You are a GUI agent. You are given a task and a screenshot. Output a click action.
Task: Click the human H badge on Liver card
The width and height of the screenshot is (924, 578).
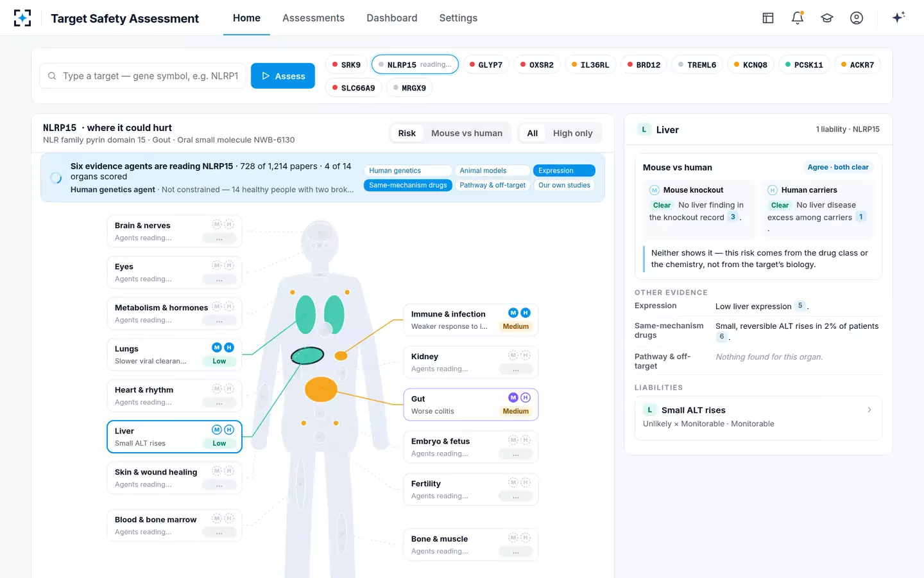pyautogui.click(x=229, y=430)
